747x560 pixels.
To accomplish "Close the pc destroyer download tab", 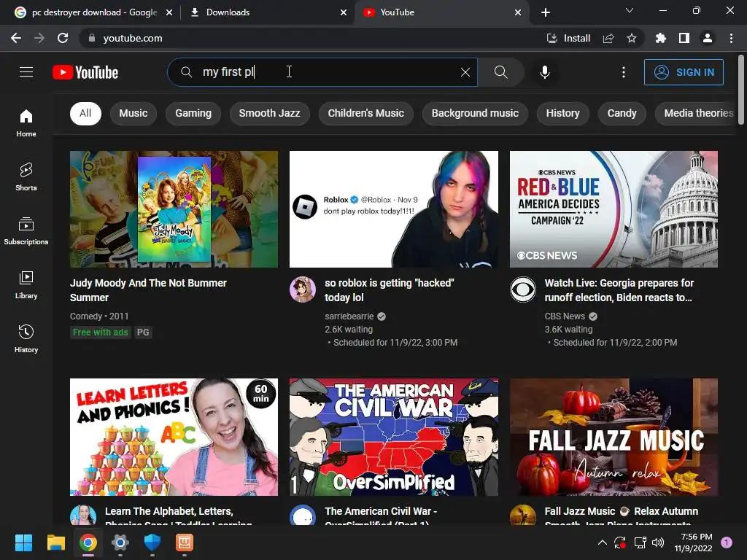I will pos(169,12).
